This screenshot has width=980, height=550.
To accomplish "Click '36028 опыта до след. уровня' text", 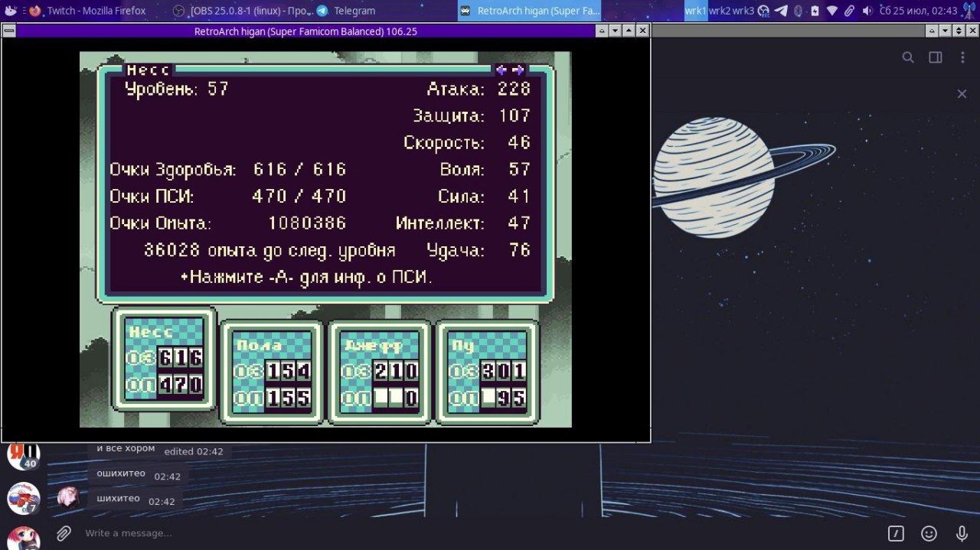I will point(269,250).
